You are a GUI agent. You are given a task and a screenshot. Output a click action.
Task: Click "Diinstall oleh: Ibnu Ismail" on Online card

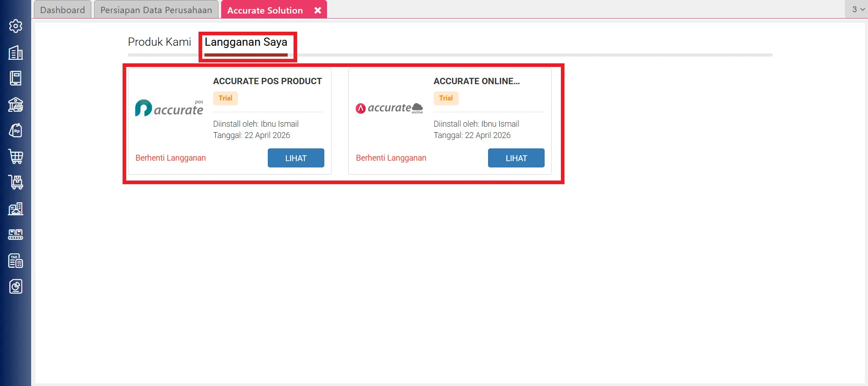(x=476, y=124)
